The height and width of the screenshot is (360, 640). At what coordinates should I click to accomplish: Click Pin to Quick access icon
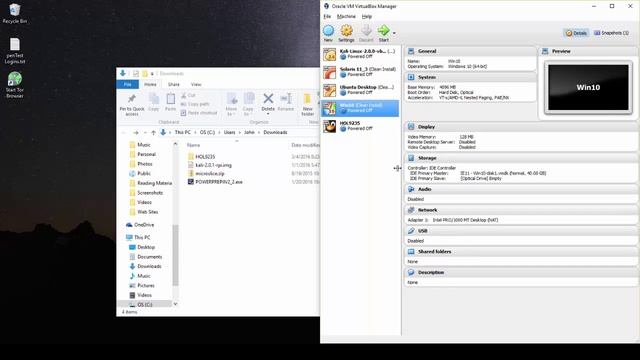pyautogui.click(x=131, y=99)
